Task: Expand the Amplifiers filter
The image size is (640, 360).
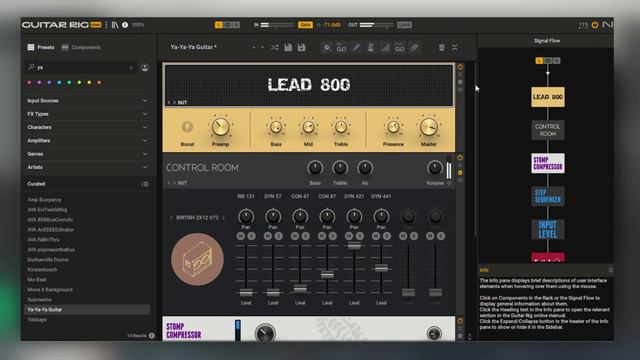Action: click(144, 140)
